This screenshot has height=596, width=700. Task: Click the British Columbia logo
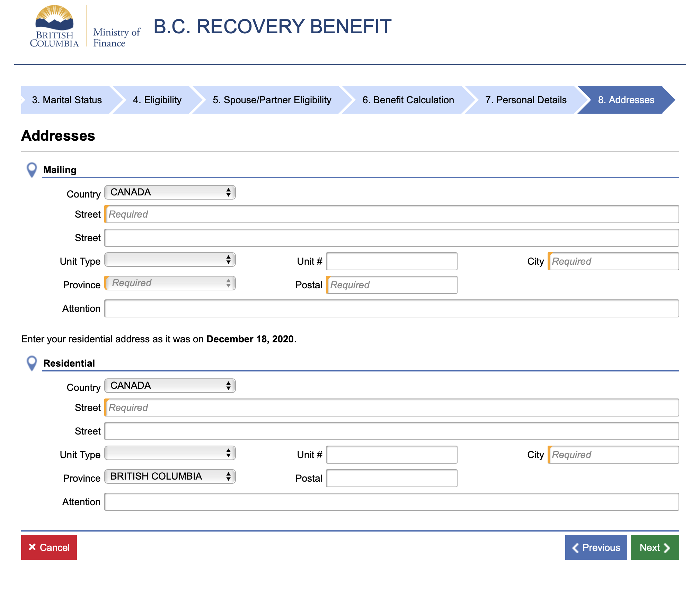pyautogui.click(x=54, y=26)
